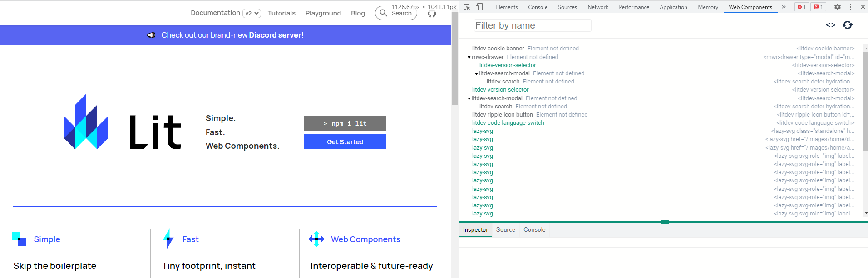The image size is (868, 278).
Task: Open the Simple heading link
Action: [47, 239]
